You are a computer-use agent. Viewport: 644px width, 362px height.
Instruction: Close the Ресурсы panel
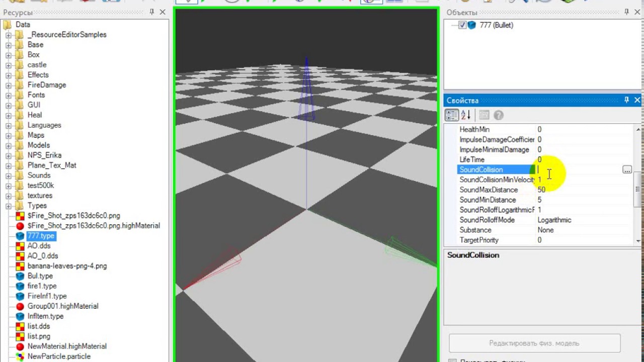[x=163, y=12]
